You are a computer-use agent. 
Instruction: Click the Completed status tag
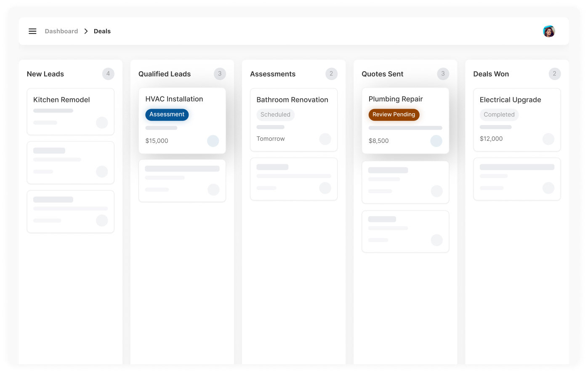499,115
